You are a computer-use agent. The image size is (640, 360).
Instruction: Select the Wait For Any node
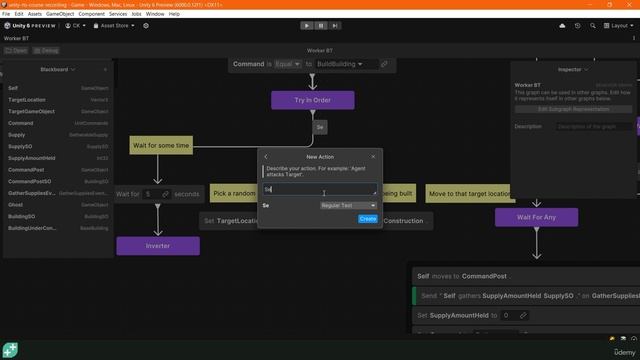coord(536,218)
